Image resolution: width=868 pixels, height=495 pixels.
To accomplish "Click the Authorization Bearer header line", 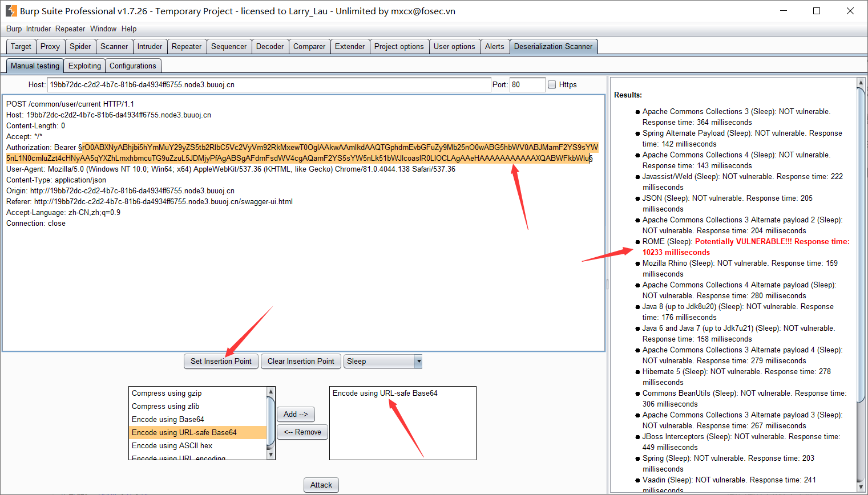I will point(302,153).
